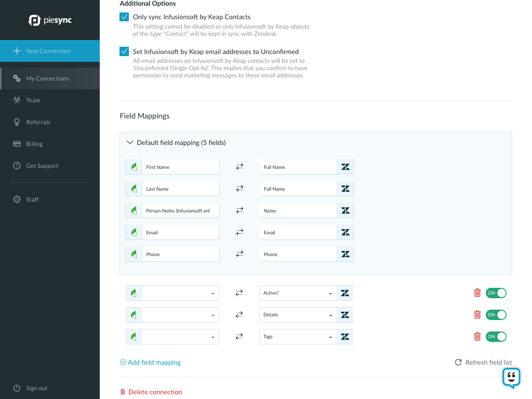
Task: Click Zendesk icon beside Active? field
Action: click(345, 293)
